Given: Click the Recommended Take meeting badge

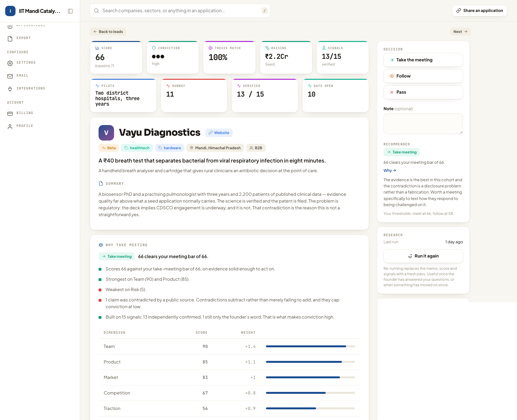Looking at the screenshot, I should 402,152.
